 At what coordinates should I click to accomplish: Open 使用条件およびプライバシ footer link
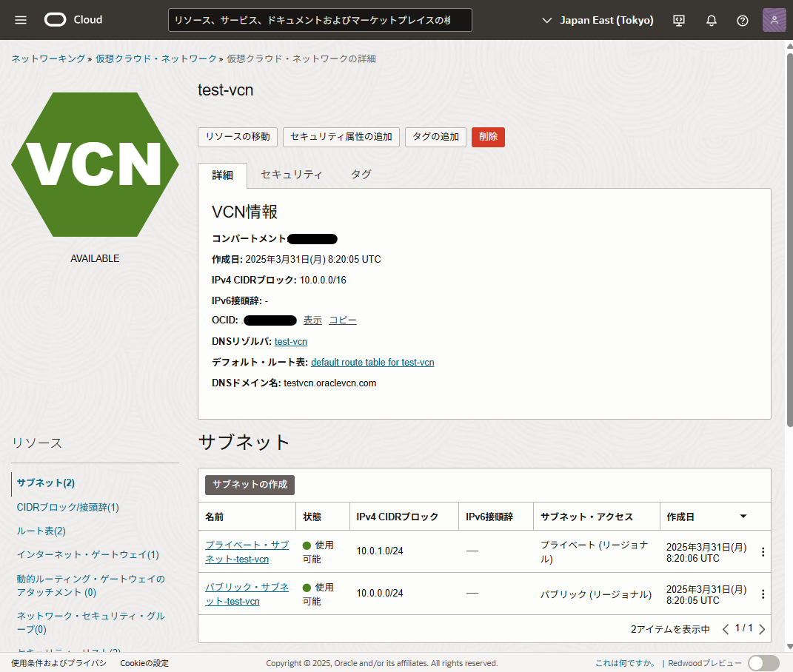(x=59, y=663)
